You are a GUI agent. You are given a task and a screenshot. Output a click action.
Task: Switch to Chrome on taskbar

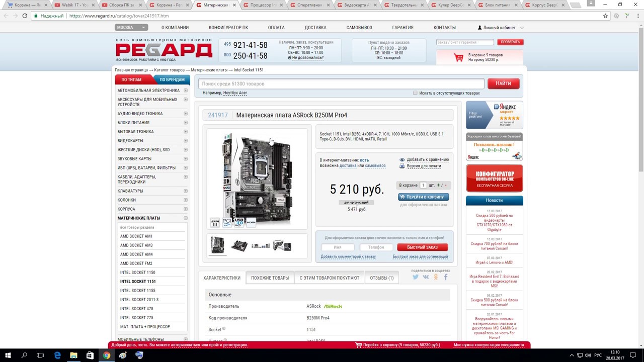tap(107, 355)
